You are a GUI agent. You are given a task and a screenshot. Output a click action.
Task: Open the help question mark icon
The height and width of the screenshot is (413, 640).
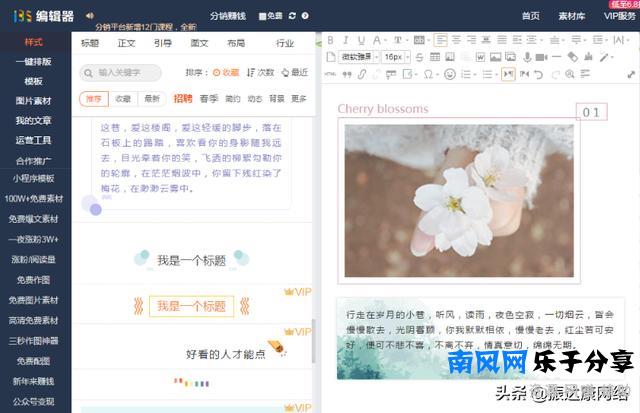tap(305, 16)
